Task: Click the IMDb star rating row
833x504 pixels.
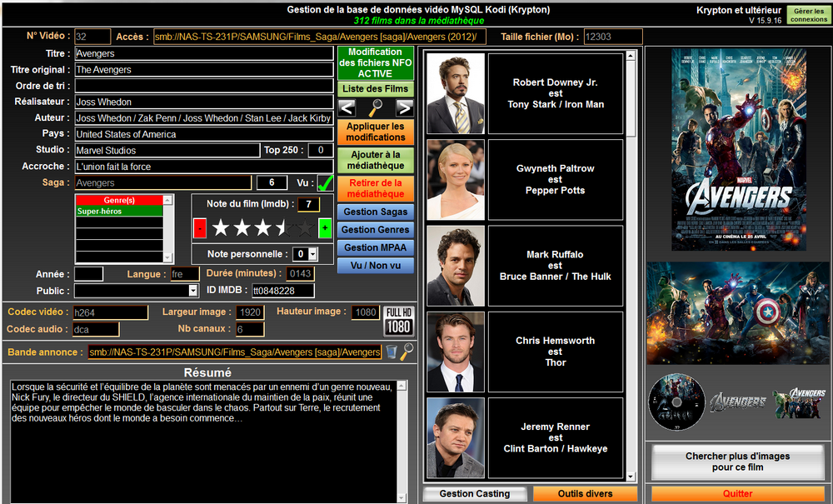Action: (262, 228)
